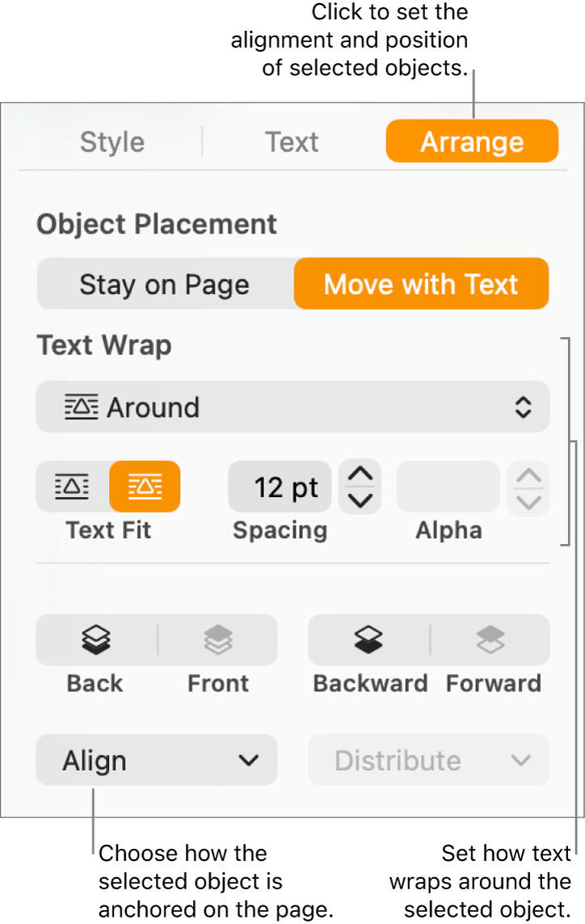Select the highlighted Text Fit wrap icon
This screenshot has height=924, width=585.
tap(145, 487)
